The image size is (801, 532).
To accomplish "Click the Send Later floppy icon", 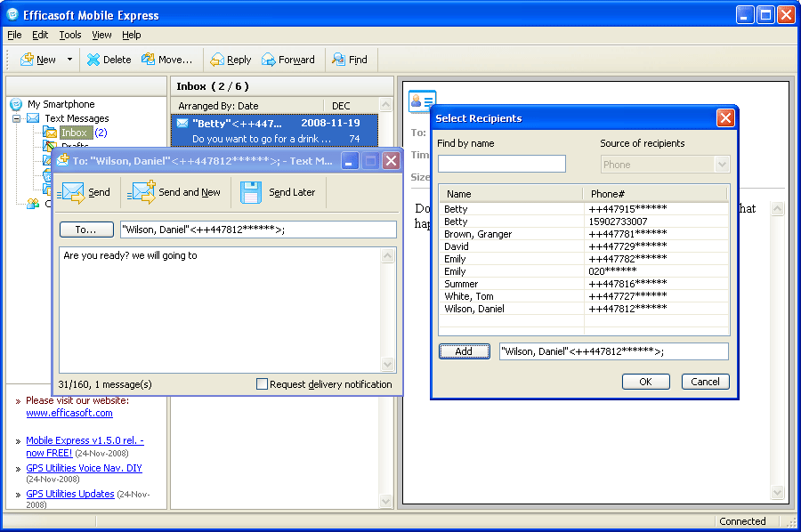I will (x=251, y=192).
